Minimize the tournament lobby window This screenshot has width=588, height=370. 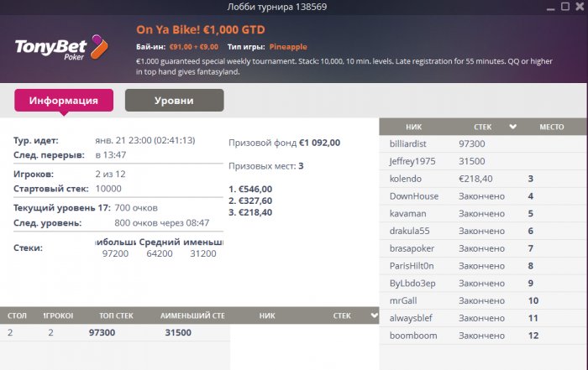pos(550,8)
